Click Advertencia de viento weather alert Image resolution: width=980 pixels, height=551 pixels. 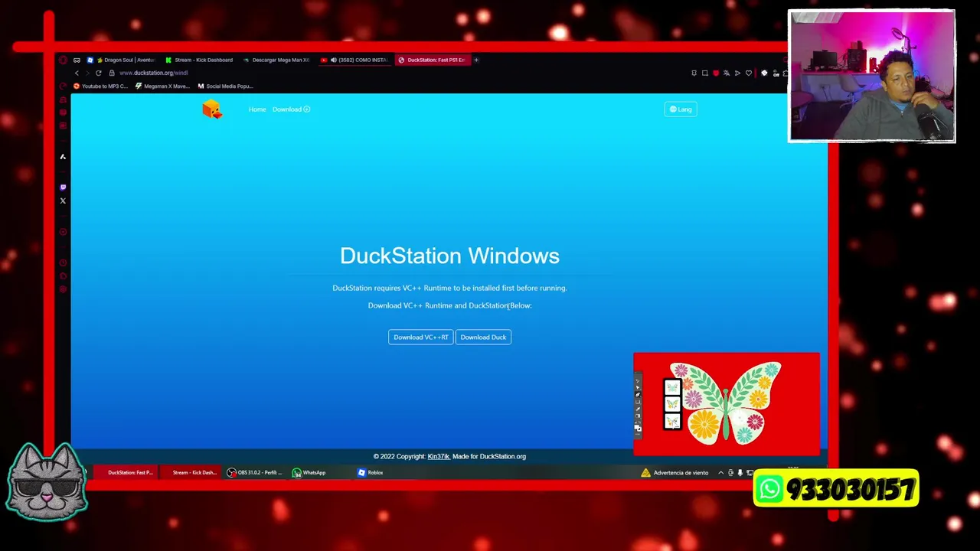(675, 472)
